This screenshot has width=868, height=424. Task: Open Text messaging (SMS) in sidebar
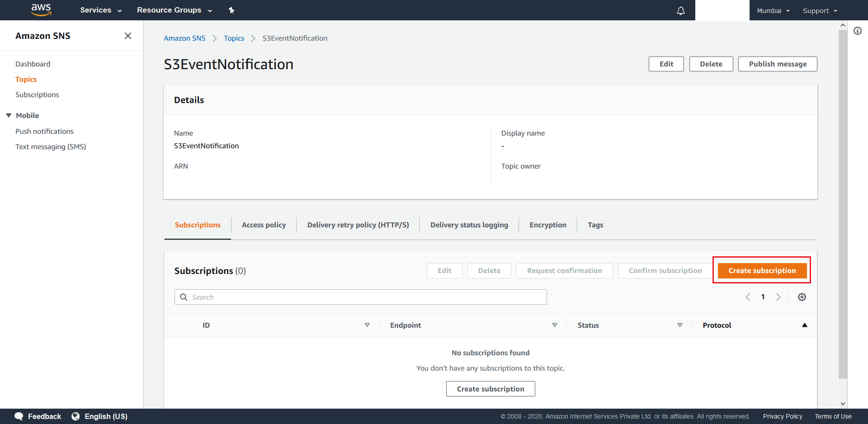coord(51,146)
